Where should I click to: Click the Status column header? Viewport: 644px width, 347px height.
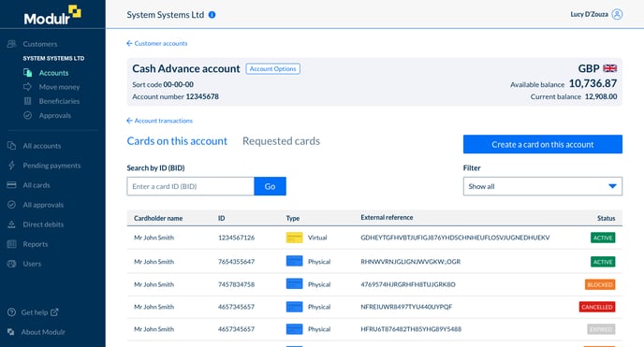tap(606, 218)
